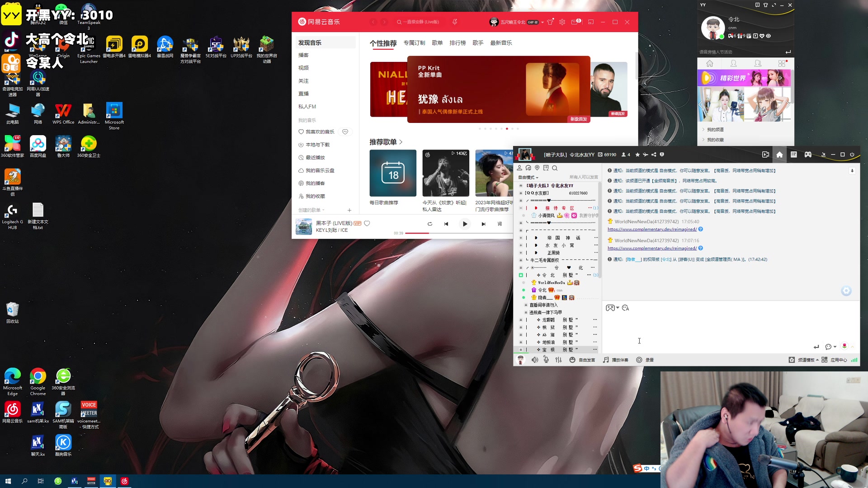
Task: Skip to previous track in NetEase
Action: (x=446, y=224)
